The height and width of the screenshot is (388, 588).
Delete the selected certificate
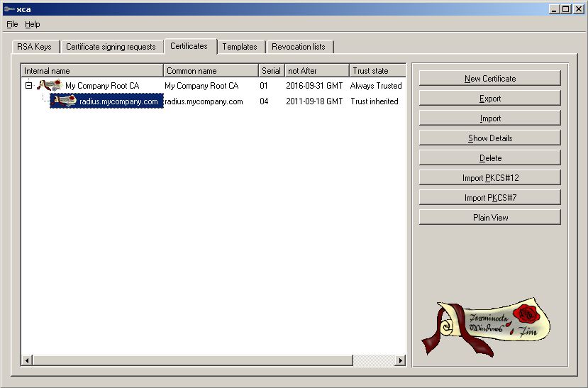click(x=490, y=158)
